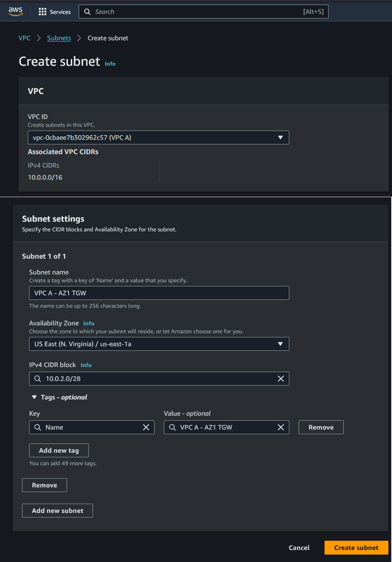Cancel the subnet creation
Viewport: 392px width, 562px height.
[x=299, y=548]
